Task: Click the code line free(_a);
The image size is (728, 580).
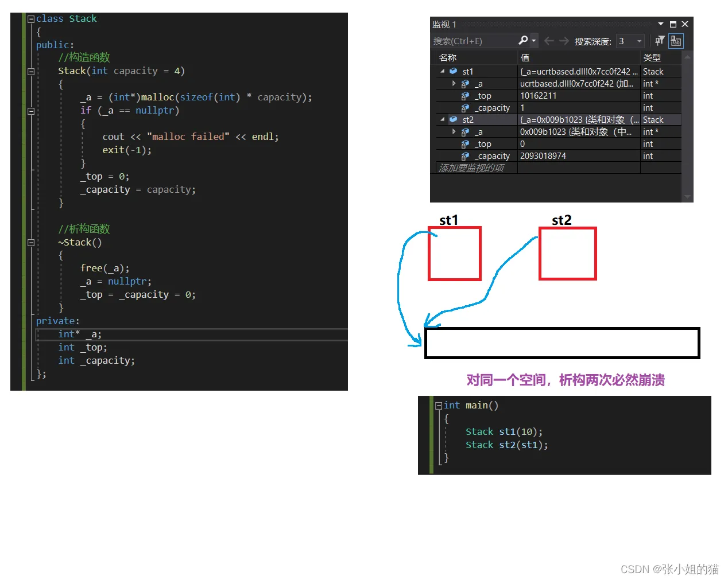Action: 104,268
